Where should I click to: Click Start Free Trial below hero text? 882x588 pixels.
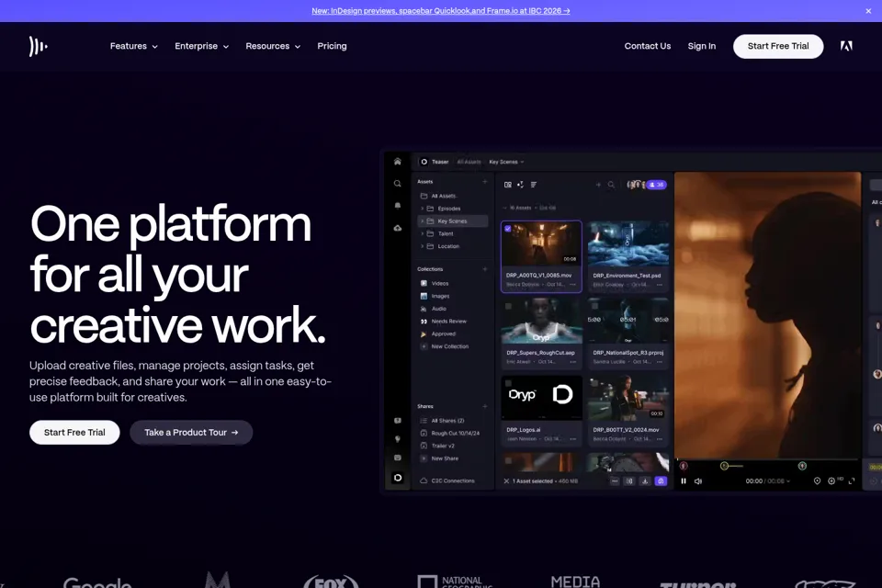coord(74,432)
